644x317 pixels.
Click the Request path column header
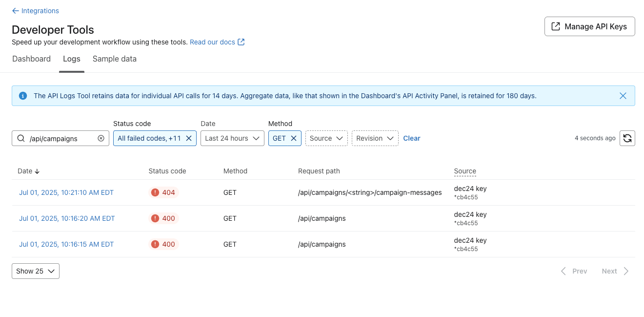click(319, 171)
